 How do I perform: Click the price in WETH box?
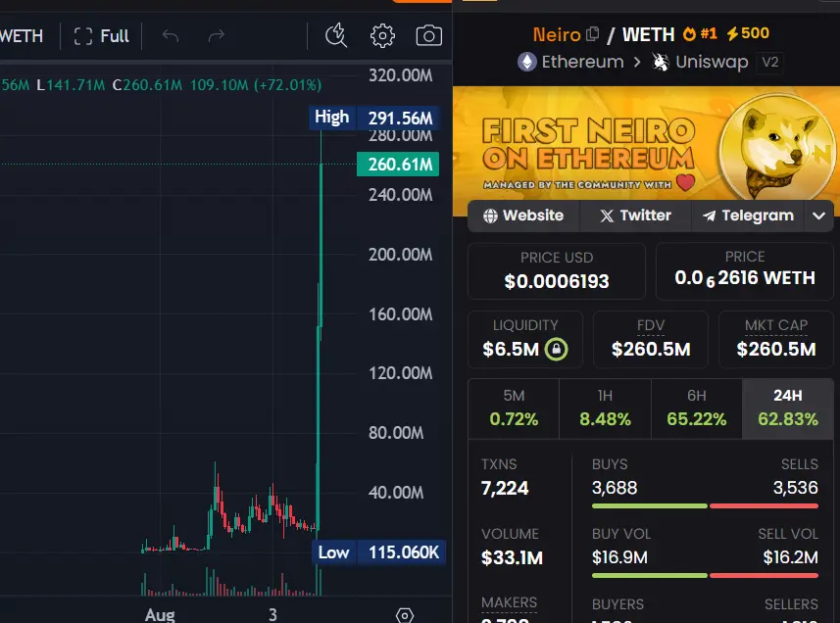(x=745, y=270)
